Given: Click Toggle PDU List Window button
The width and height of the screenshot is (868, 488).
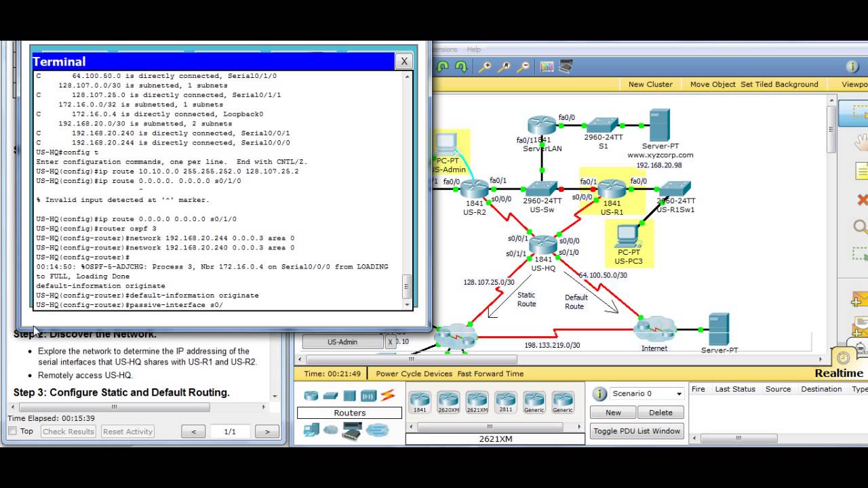Looking at the screenshot, I should 637,431.
